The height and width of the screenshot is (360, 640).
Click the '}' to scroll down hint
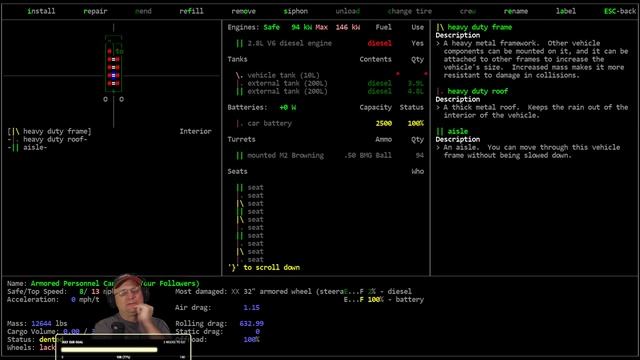tap(264, 267)
